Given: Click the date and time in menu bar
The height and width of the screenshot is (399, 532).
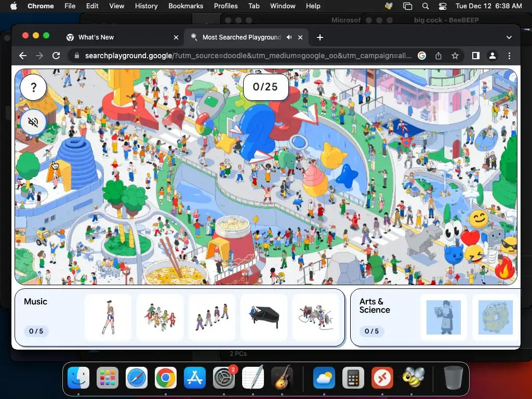Looking at the screenshot, I should pyautogui.click(x=488, y=6).
